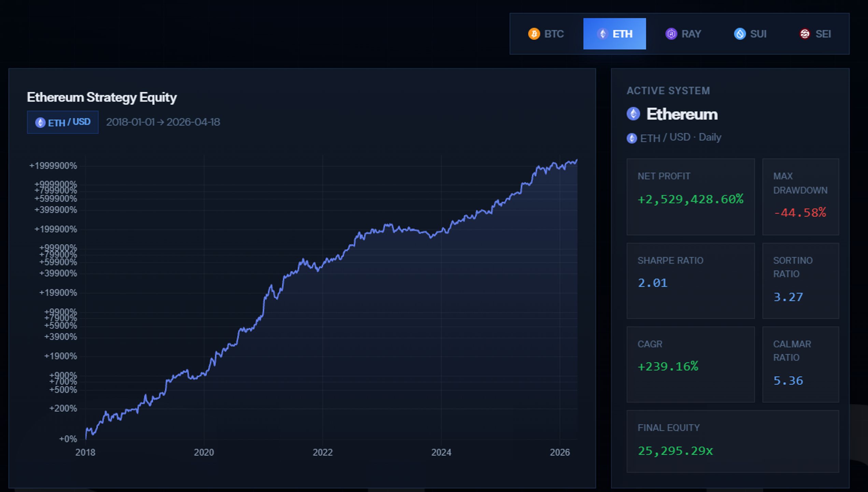Switch to the BTC tab
This screenshot has height=492, width=868.
point(546,34)
